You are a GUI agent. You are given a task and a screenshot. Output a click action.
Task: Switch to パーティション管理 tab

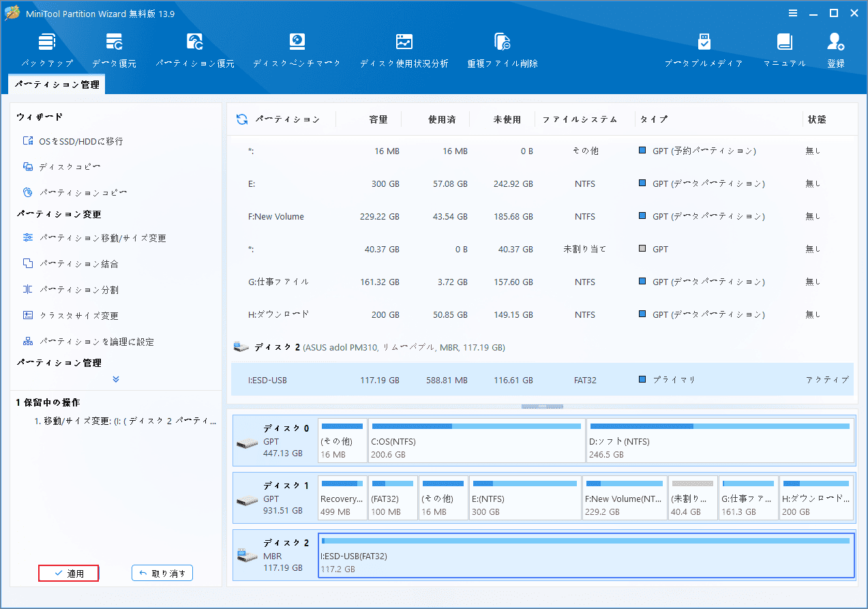57,85
